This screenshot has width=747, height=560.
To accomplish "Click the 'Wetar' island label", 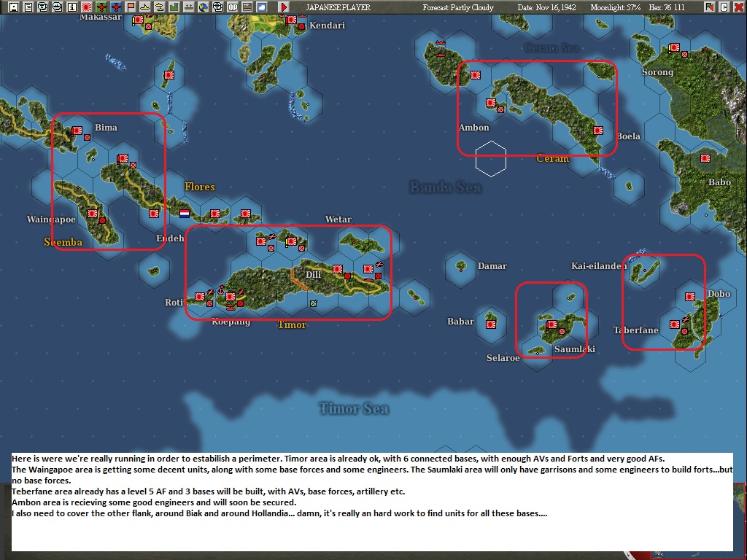I will click(x=338, y=219).
